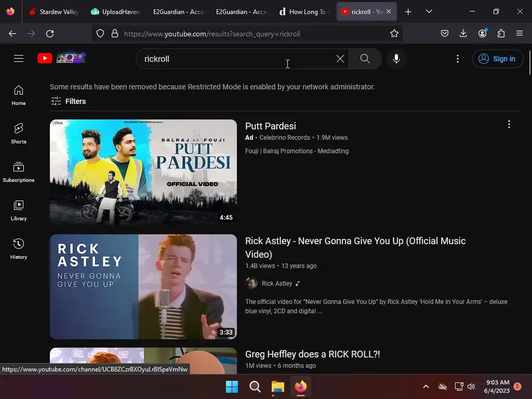
Task: Switch to Stardew Valley tab
Action: 54,12
